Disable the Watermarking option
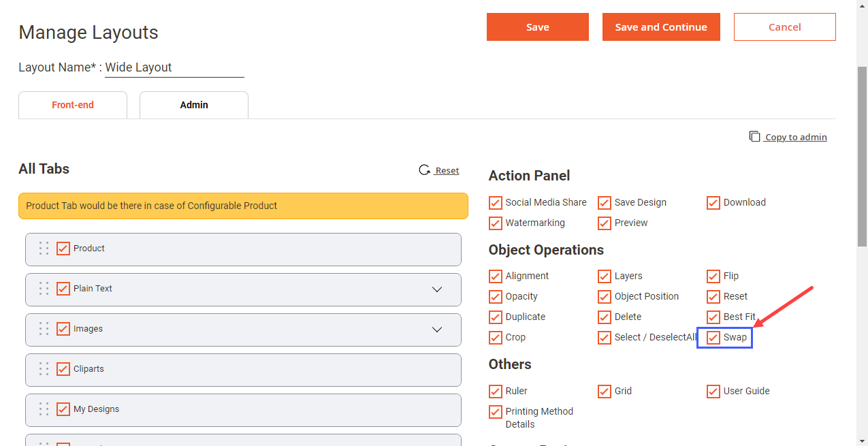The image size is (868, 446). pyautogui.click(x=496, y=223)
